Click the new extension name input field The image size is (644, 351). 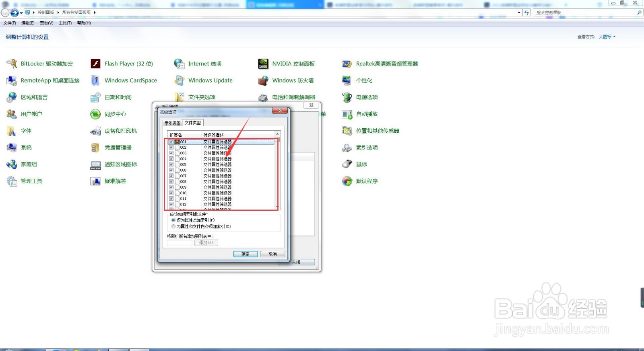180,243
